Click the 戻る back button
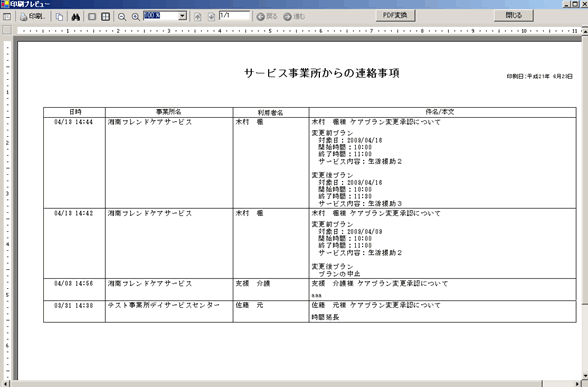This screenshot has height=387, width=588. [x=267, y=16]
